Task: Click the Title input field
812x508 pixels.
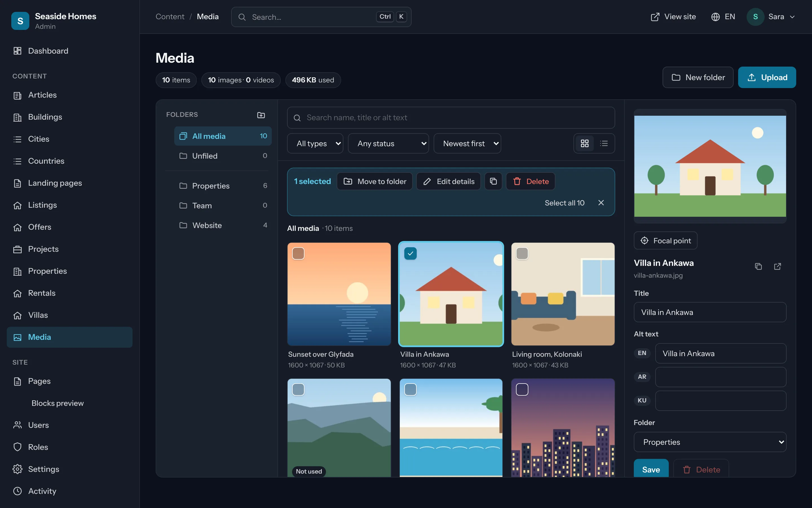Action: tap(710, 312)
